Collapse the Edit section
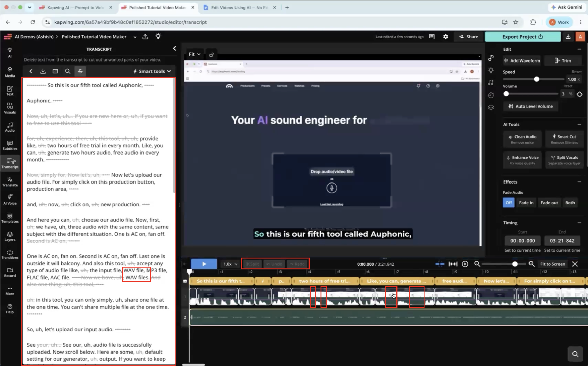588x366 pixels. pyautogui.click(x=579, y=49)
